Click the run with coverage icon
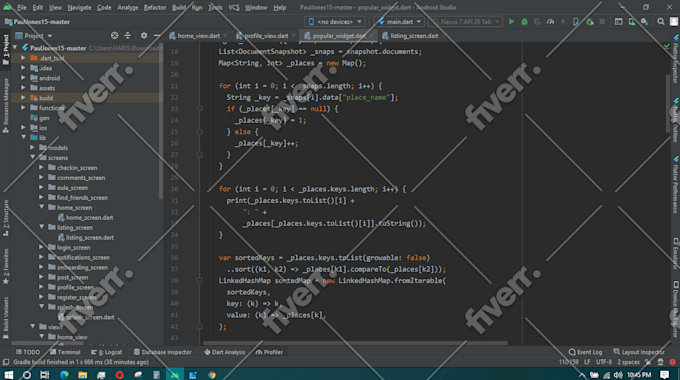680x380 pixels. tap(537, 22)
